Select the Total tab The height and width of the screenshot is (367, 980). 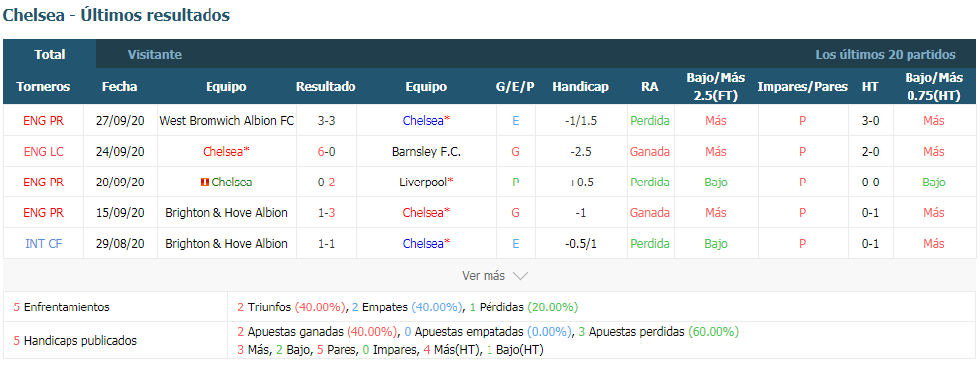pos(50,55)
